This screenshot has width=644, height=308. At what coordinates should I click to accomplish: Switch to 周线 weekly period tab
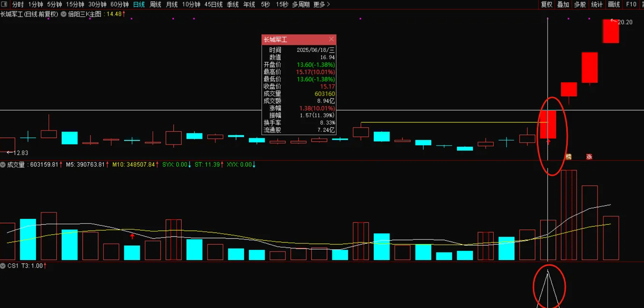pyautogui.click(x=155, y=4)
